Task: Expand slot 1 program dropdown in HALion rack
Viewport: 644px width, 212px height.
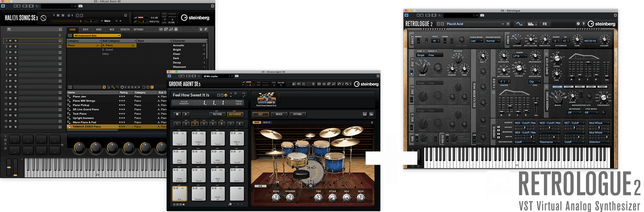Action: [60, 41]
